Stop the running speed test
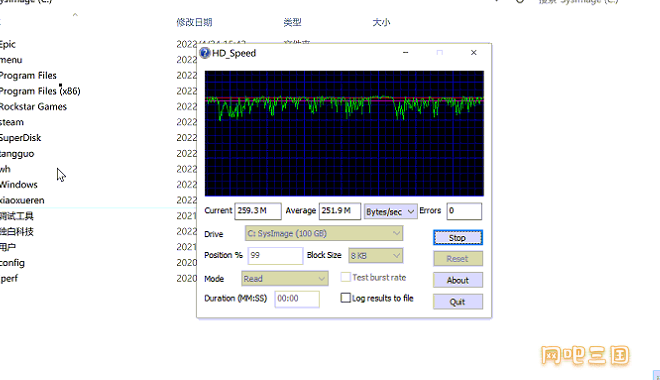The image size is (660, 380). point(458,238)
